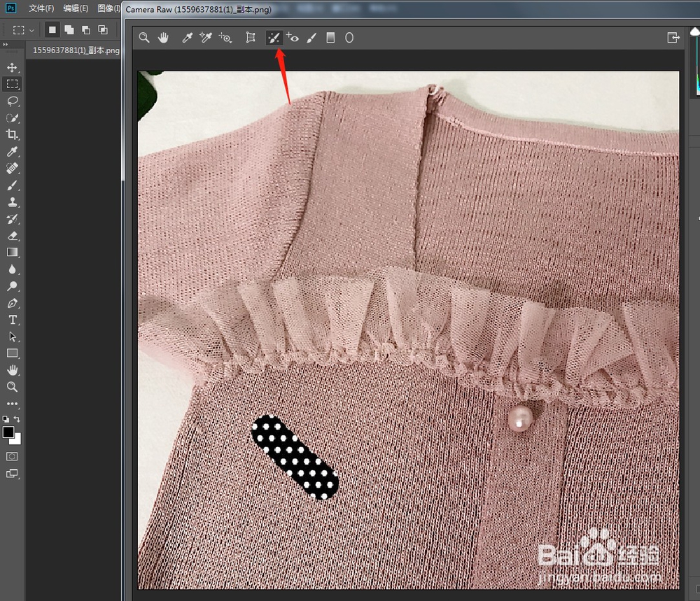
Task: Select the Move tool in Photoshop
Action: (x=12, y=67)
